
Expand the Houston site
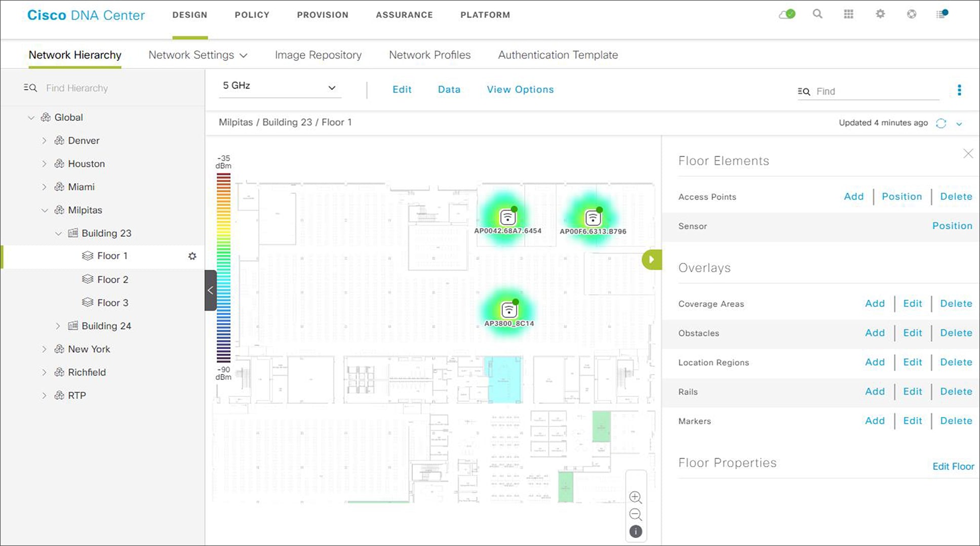click(x=44, y=164)
